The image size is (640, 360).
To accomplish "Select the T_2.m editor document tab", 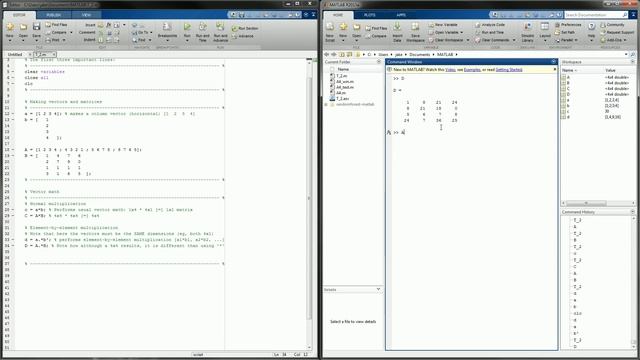I will click(x=40, y=54).
